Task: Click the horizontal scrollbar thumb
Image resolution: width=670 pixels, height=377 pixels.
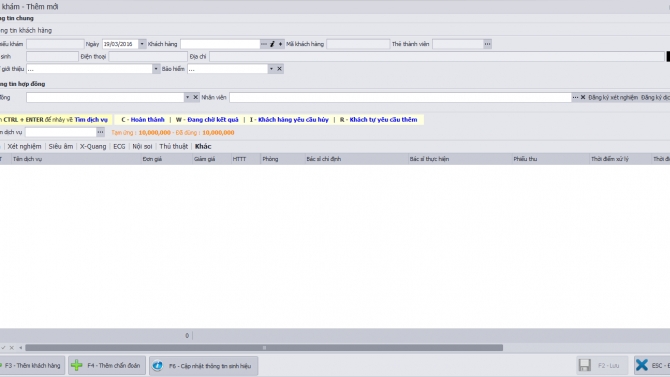Action: [264, 348]
